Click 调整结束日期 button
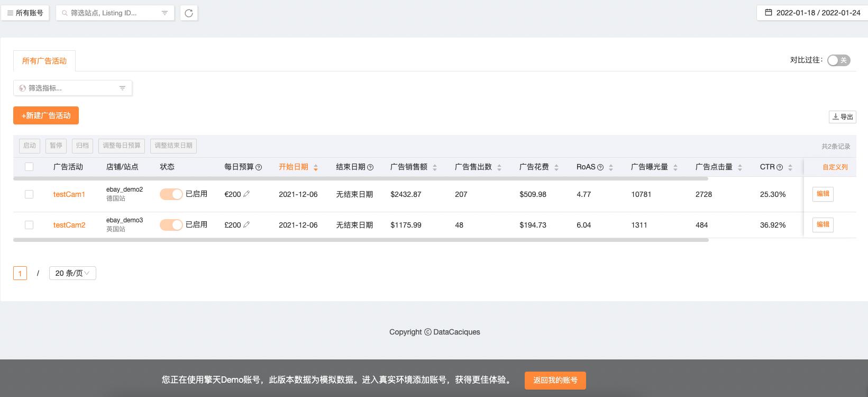This screenshot has width=868, height=397. (x=173, y=146)
